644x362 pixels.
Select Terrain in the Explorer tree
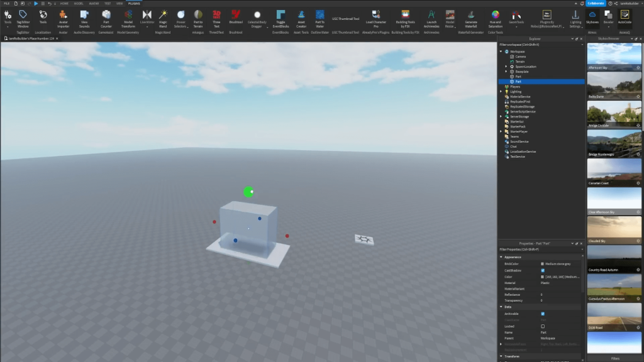tap(520, 62)
